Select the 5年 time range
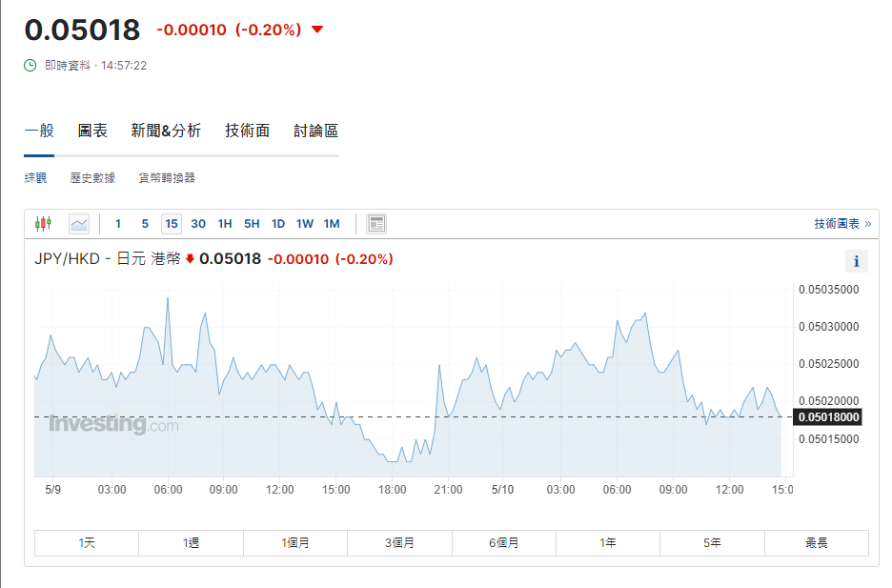892x588 pixels. (x=712, y=543)
